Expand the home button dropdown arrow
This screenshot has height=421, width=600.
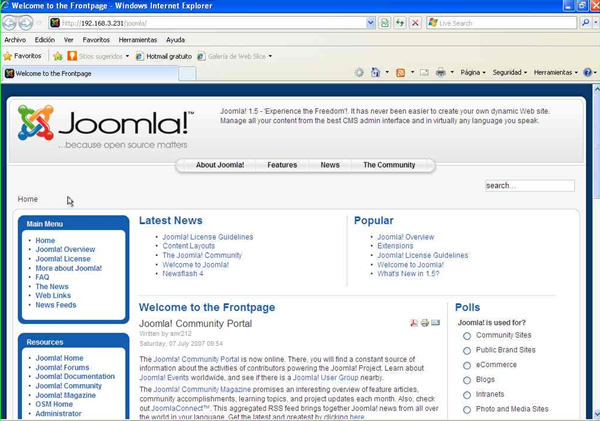[387, 72]
